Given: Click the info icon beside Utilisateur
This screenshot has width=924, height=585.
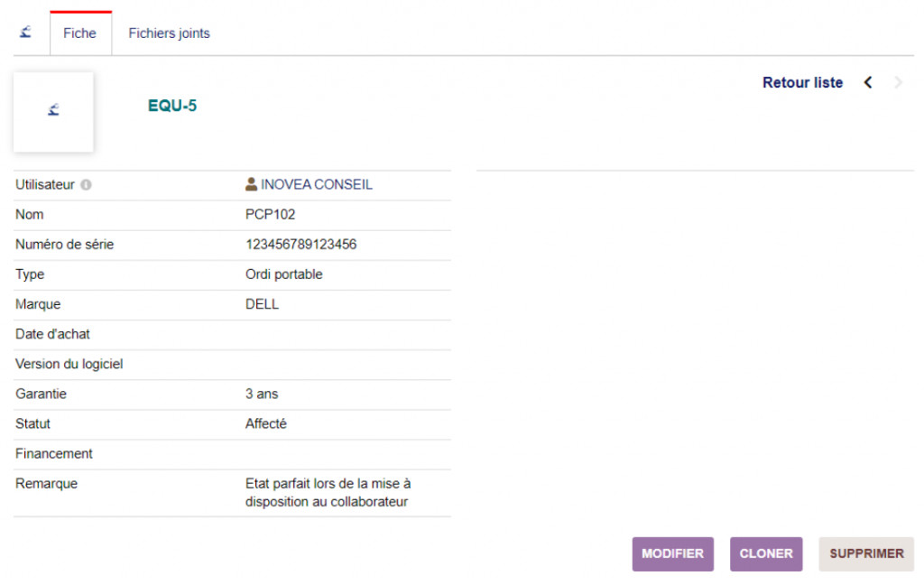Looking at the screenshot, I should coord(86,185).
